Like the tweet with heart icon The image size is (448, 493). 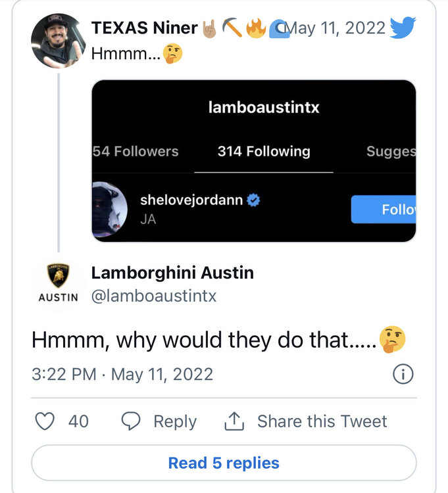(44, 421)
